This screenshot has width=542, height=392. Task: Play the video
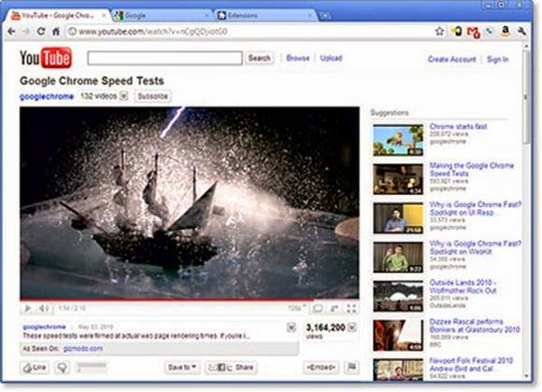point(28,308)
